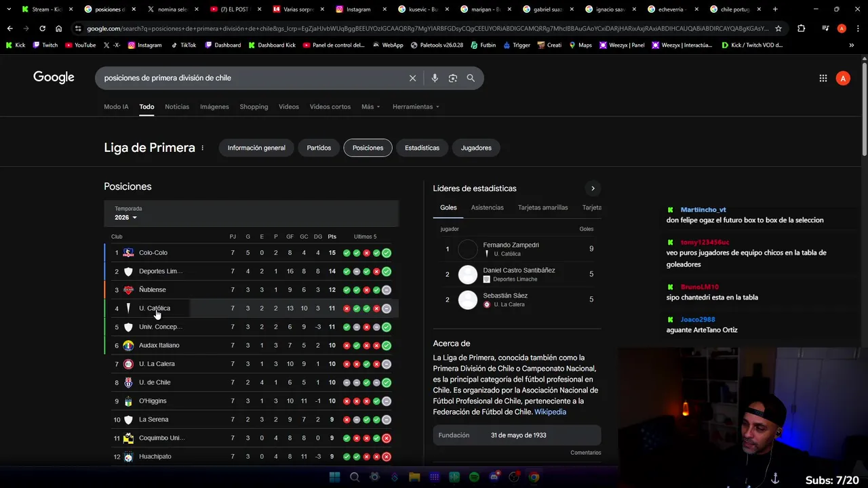The width and height of the screenshot is (868, 488).
Task: Go back with Chrome's back arrow
Action: click(9, 28)
